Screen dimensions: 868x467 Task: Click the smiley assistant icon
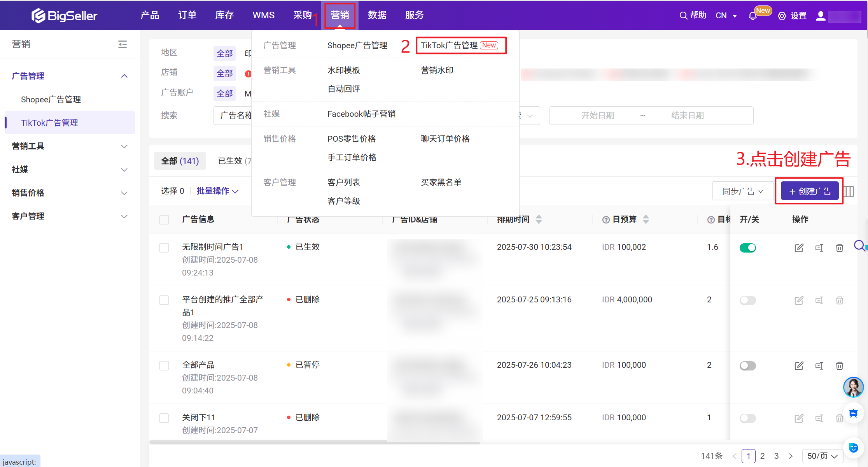[x=853, y=448]
